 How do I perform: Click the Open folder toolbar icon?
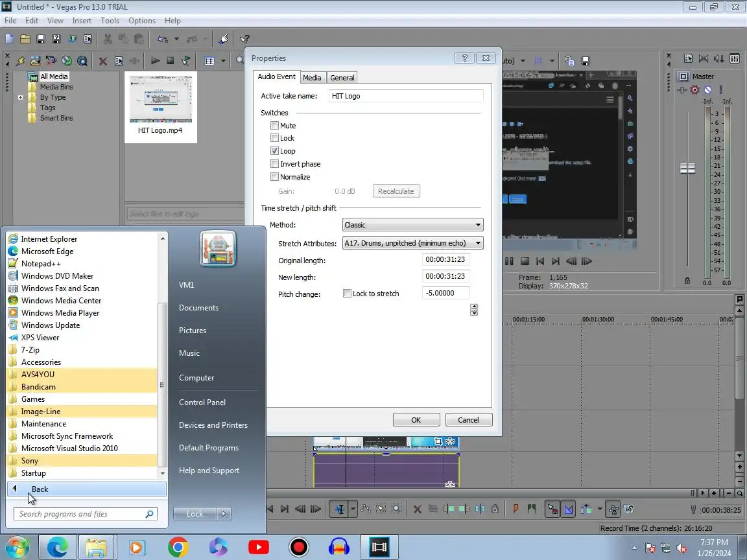click(25, 39)
